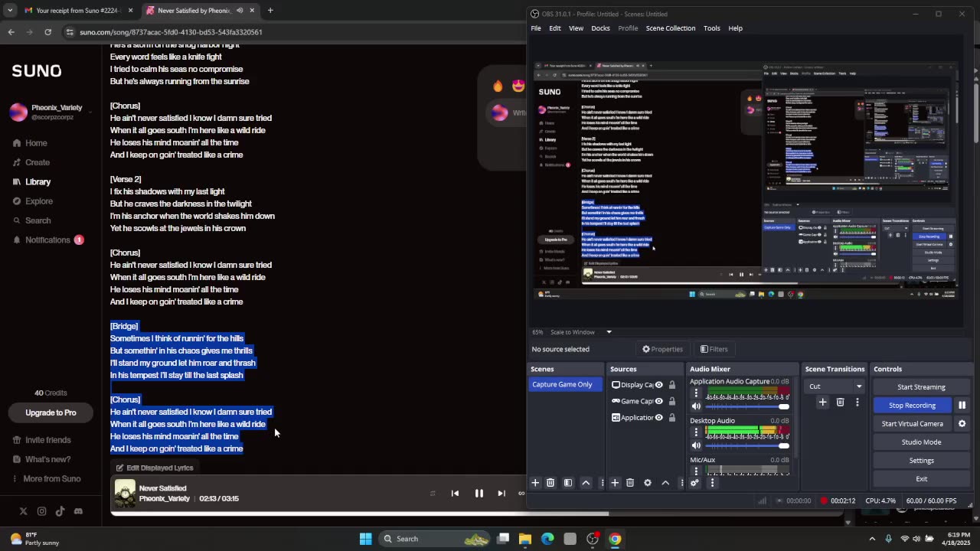Skip to next track in Suno player

[x=501, y=494]
